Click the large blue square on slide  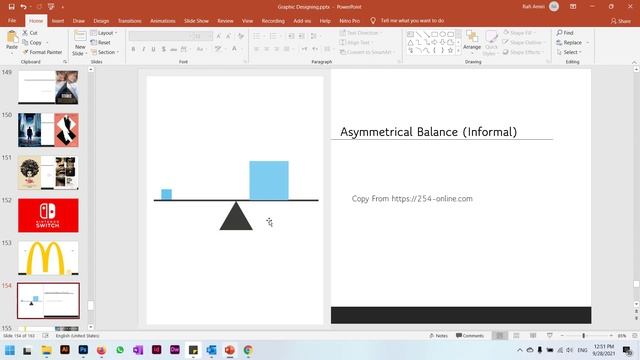pyautogui.click(x=269, y=180)
